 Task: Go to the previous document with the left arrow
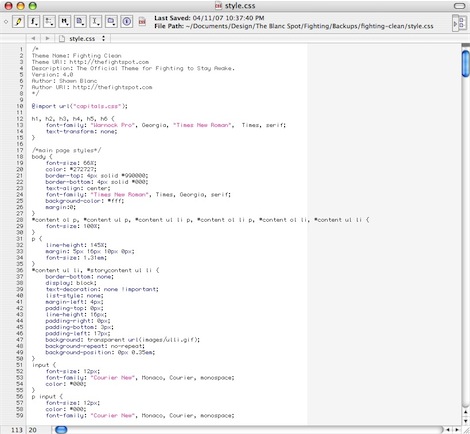(33, 38)
